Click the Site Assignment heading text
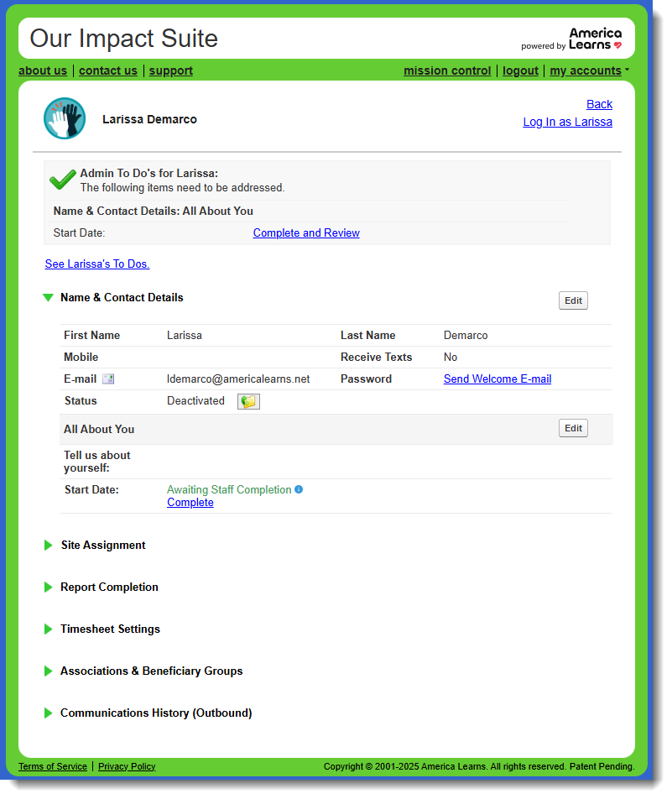Screen dimensions: 672x799 click(103, 546)
